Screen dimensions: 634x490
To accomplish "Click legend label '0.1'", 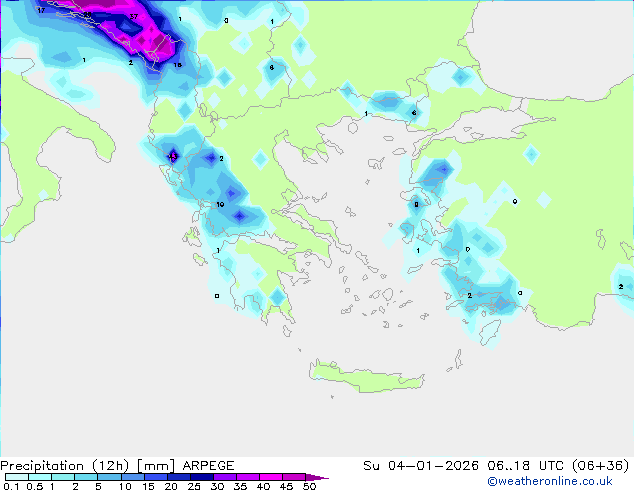I will coord(9,486).
